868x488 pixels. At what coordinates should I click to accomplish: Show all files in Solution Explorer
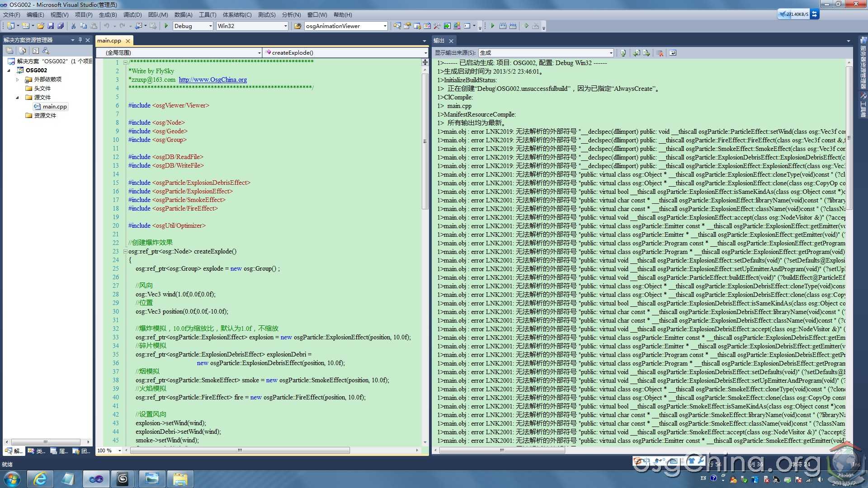[23, 51]
